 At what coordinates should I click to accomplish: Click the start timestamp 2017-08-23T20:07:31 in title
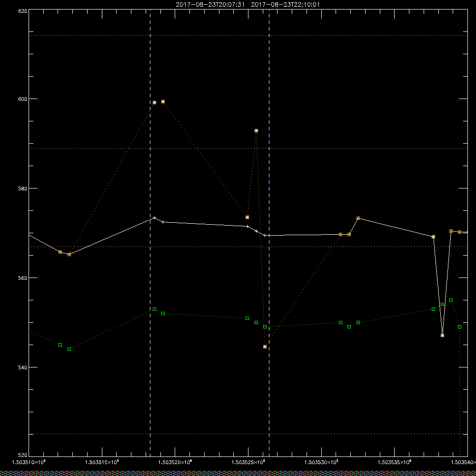210,5
